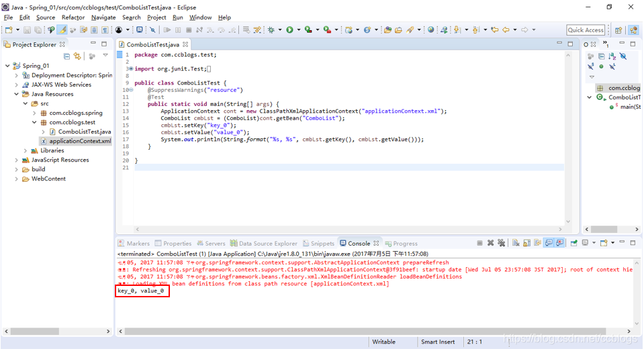Switch to the Servers tab
Image resolution: width=644 pixels, height=351 pixels.
pos(211,244)
